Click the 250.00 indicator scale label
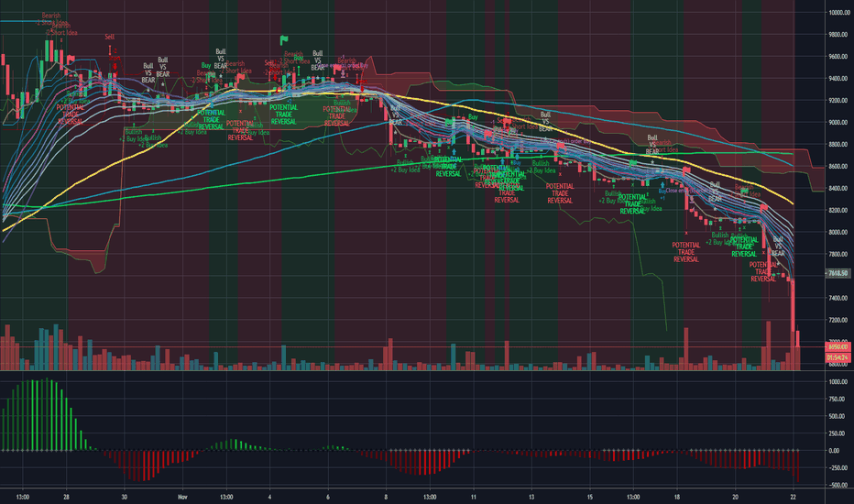854x504 pixels. tap(838, 433)
